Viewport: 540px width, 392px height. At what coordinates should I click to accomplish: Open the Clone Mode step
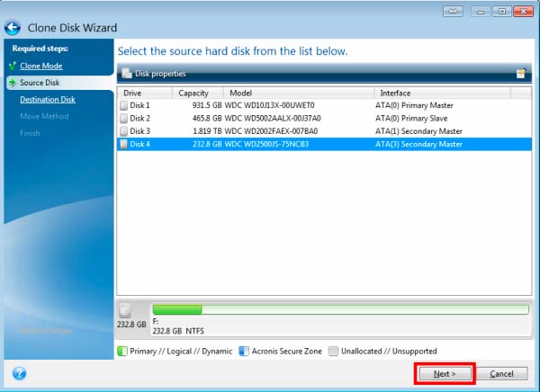[41, 66]
